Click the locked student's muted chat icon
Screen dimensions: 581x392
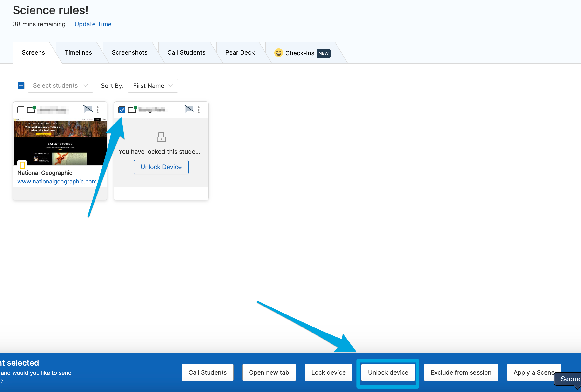(x=189, y=109)
